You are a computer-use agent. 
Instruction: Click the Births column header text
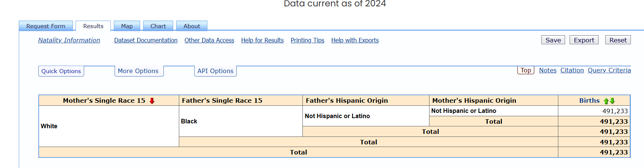[589, 100]
